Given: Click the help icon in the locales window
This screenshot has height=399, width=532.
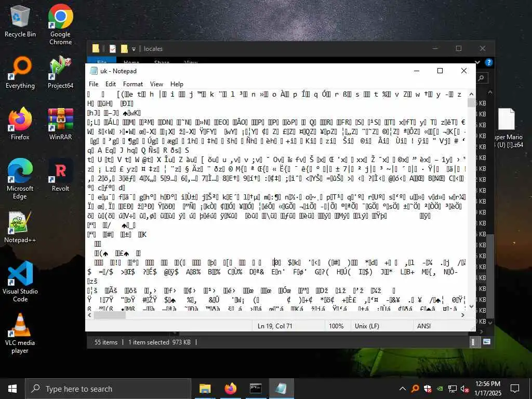Looking at the screenshot, I should (488, 62).
